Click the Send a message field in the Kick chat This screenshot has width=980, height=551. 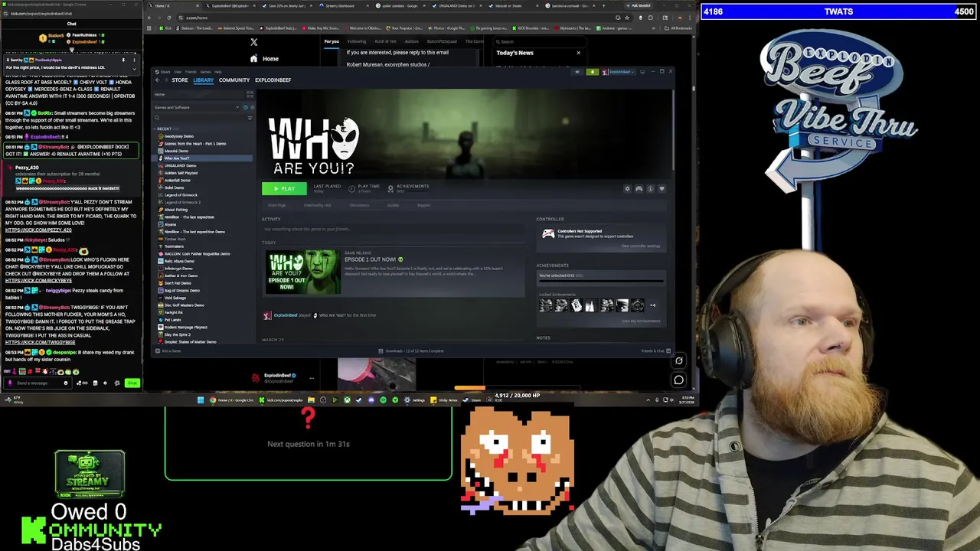38,383
